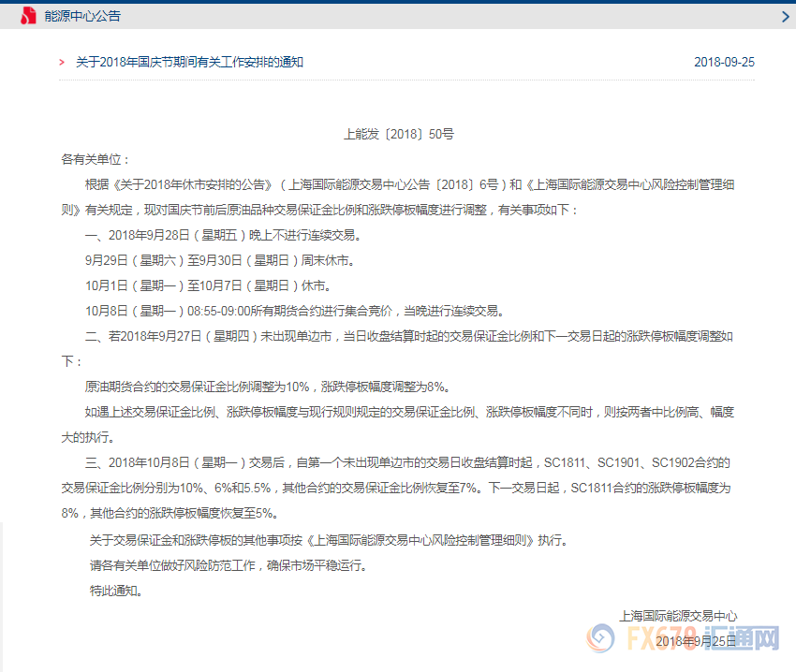Click the 2018-09-25 publish date
796x672 pixels.
[724, 63]
